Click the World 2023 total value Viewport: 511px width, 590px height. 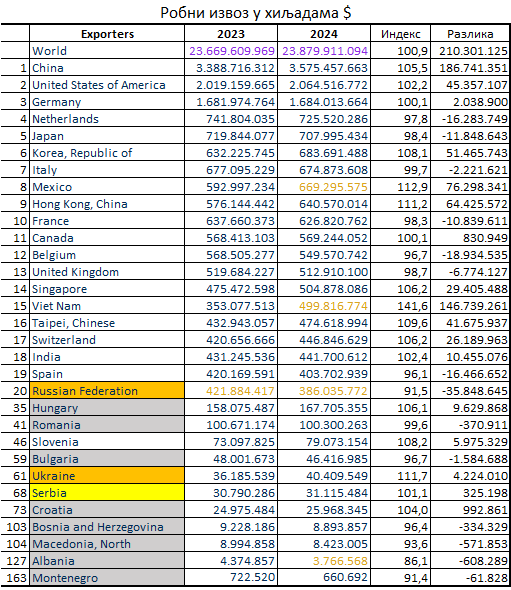click(x=231, y=50)
